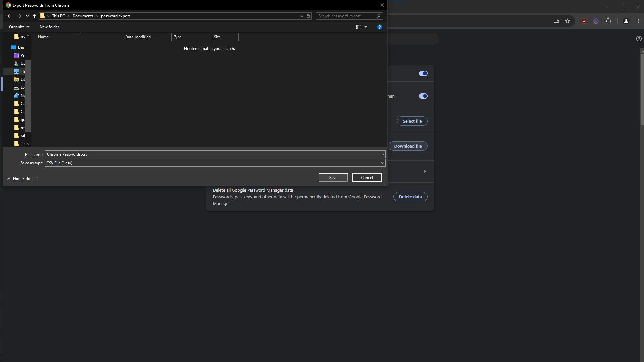Select the user profile folder in sidebar

19,63
